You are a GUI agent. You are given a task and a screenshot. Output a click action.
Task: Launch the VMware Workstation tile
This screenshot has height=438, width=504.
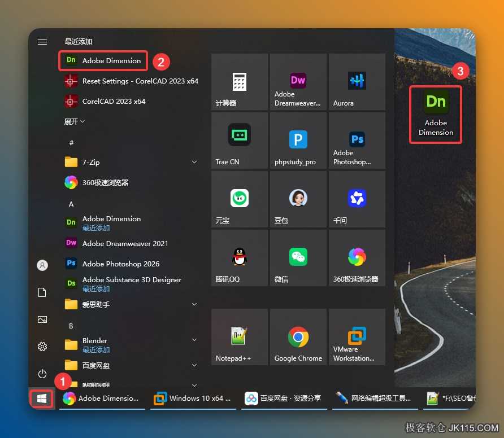(357, 337)
